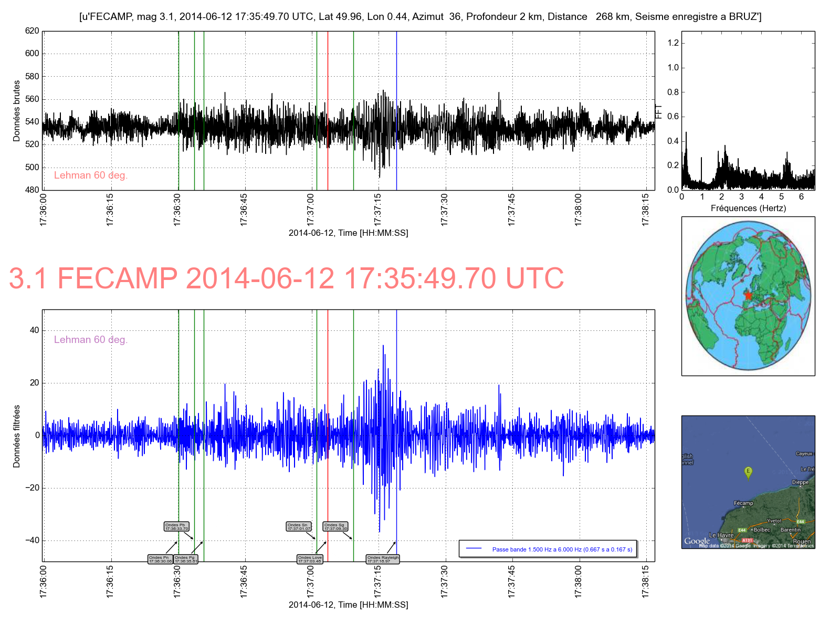Click the Données filtrées axis label

17,436
